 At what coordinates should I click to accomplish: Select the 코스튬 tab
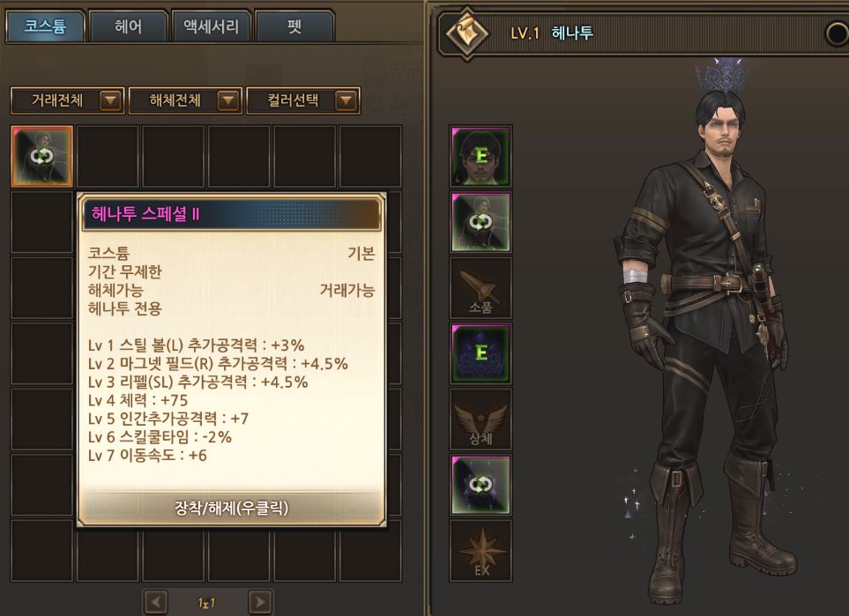tap(46, 26)
